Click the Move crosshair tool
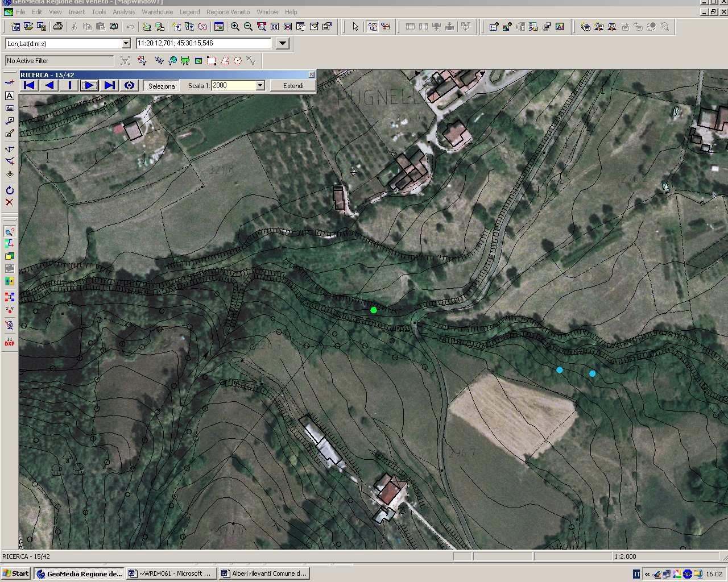728x582 pixels. [x=10, y=174]
